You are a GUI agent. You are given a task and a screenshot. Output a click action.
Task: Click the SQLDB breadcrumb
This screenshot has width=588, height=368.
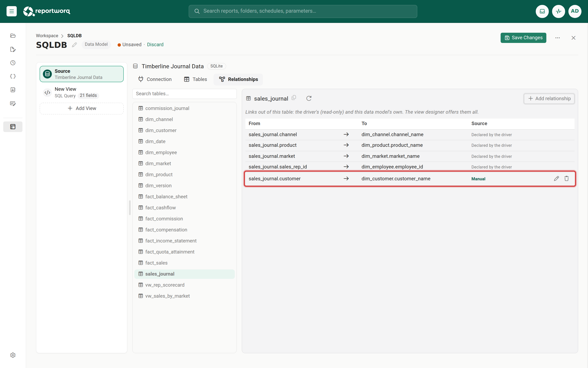point(74,36)
